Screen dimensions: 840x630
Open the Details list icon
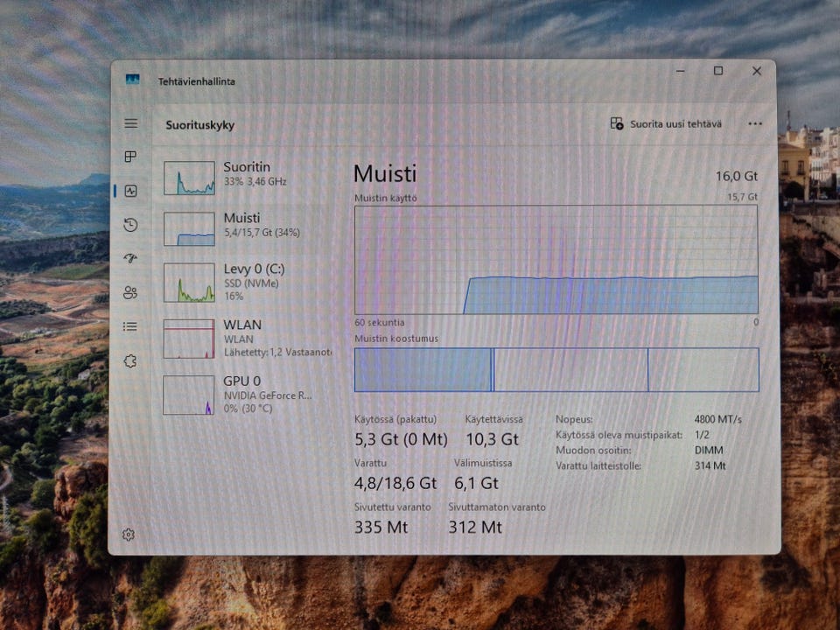(130, 326)
